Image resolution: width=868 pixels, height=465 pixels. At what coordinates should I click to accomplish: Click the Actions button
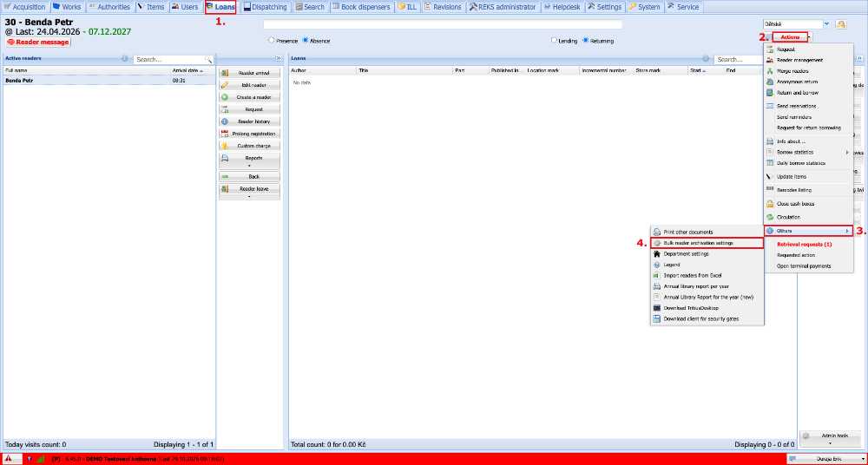tap(790, 37)
